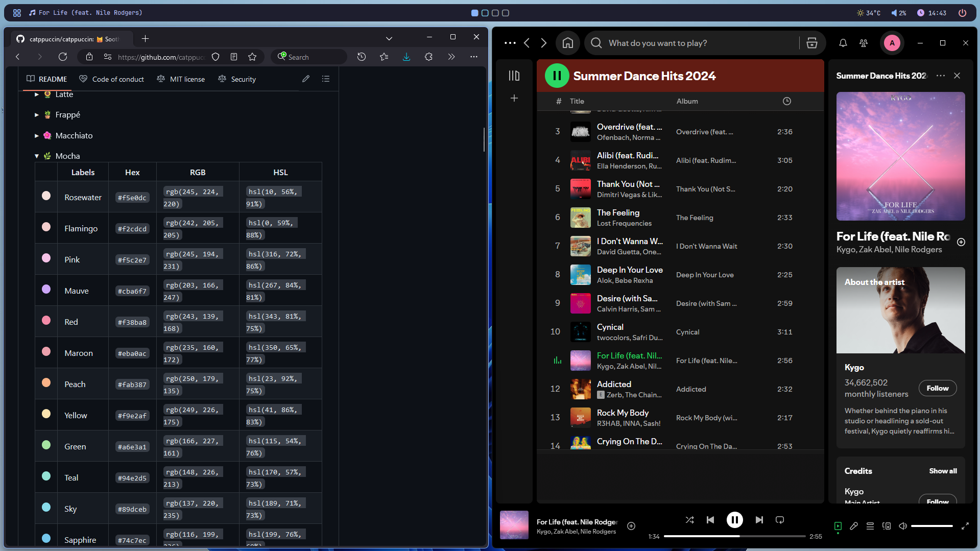Open a new browser tab

point(145,38)
